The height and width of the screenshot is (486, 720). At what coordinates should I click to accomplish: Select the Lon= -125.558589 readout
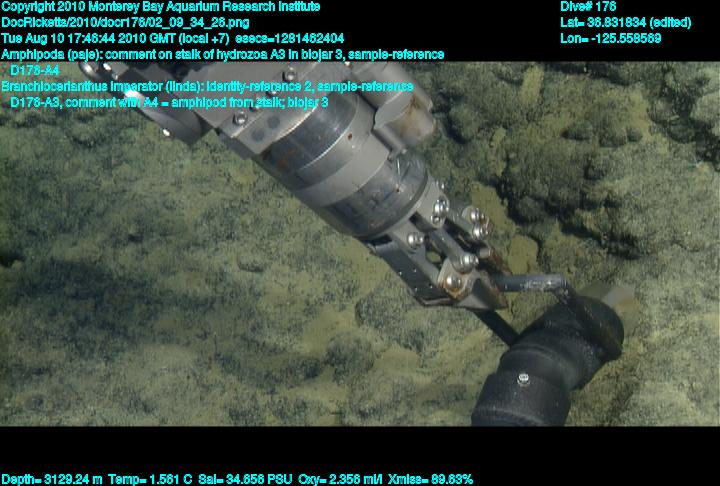click(611, 38)
